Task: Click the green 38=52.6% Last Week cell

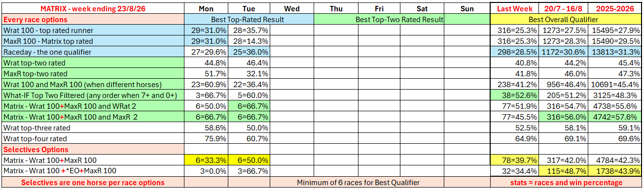Action: [x=514, y=95]
